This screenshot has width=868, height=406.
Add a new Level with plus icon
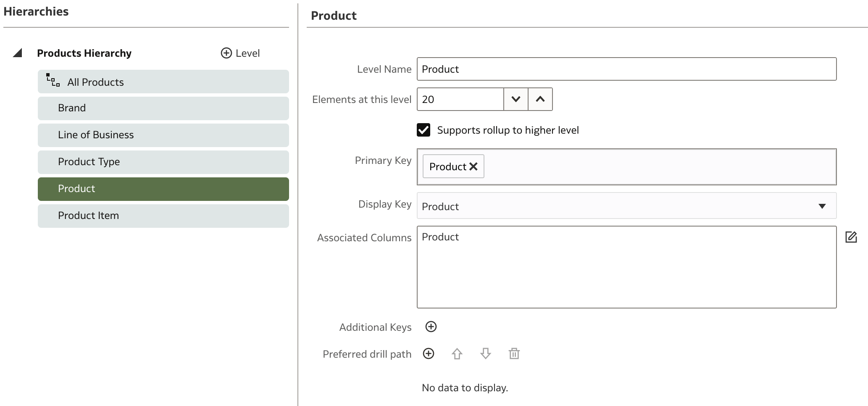click(226, 53)
